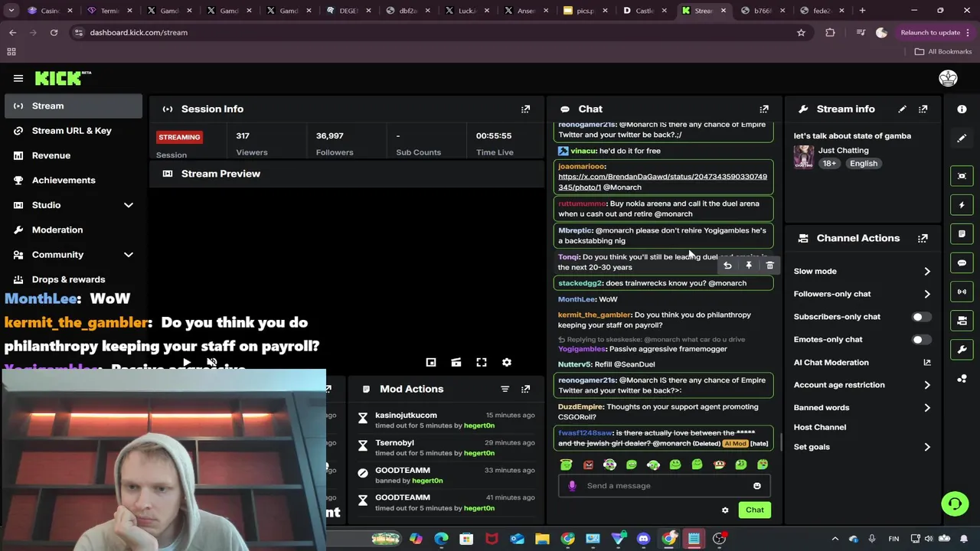
Task: Expand Set goals option
Action: (863, 447)
